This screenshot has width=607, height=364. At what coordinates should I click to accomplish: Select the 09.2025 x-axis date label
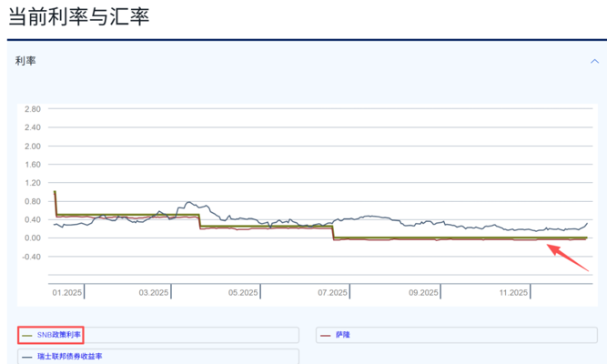[423, 292]
